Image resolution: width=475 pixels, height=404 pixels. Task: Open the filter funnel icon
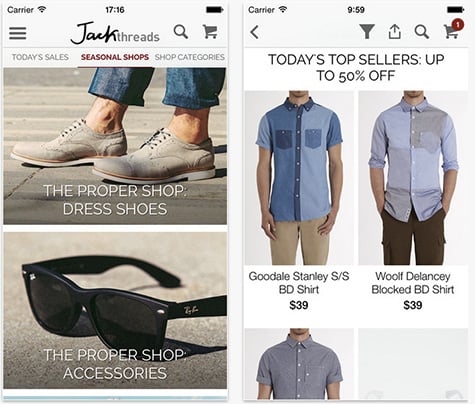[x=367, y=32]
